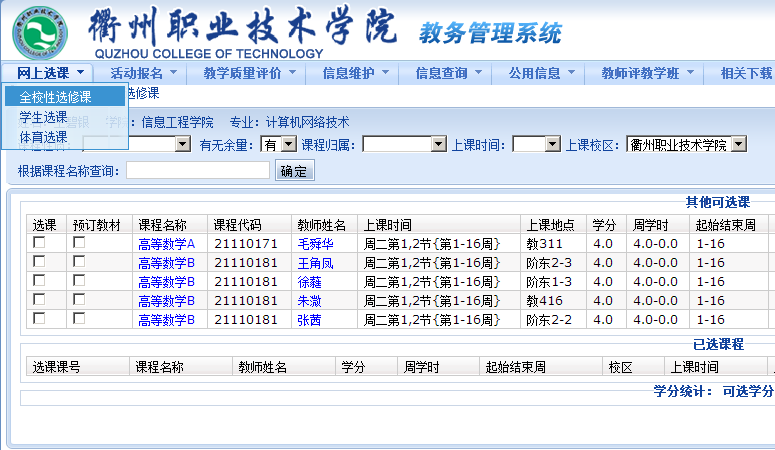Choose 学生选课 in the dropdown menu
Viewport: 775px width, 450px height.
pyautogui.click(x=43, y=118)
